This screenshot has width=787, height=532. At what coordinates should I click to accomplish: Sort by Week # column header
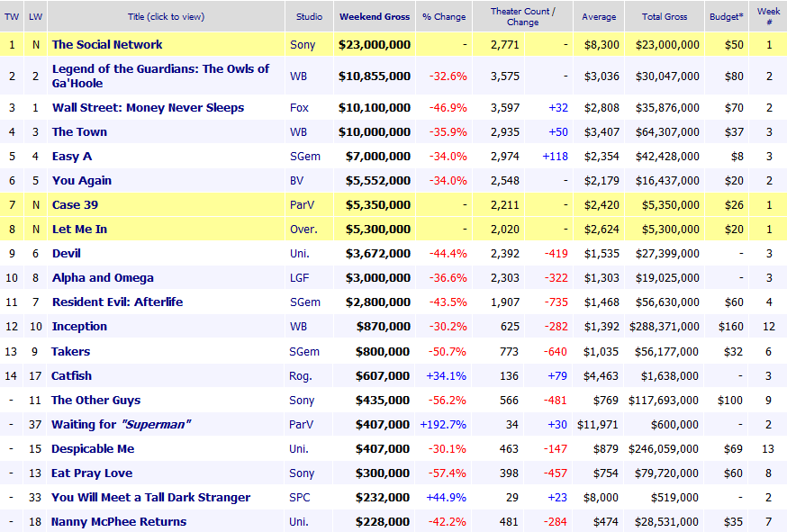(768, 16)
